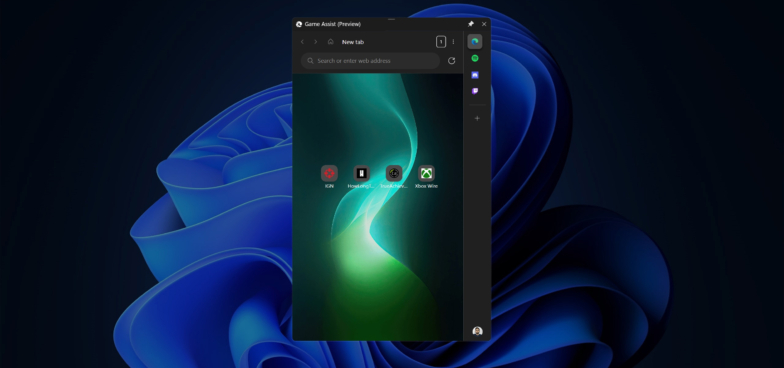Open the TrueAchievements shortcut tile

(x=394, y=177)
